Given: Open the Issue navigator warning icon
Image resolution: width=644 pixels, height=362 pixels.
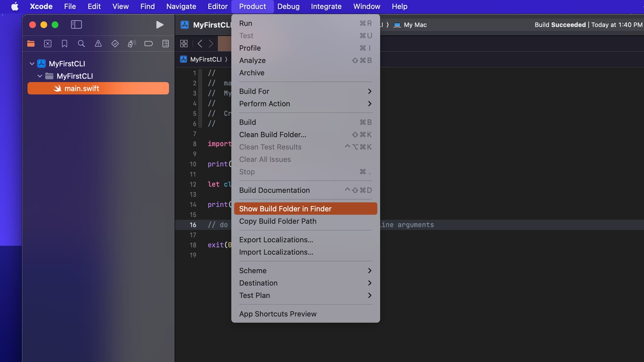Looking at the screenshot, I should 98,44.
